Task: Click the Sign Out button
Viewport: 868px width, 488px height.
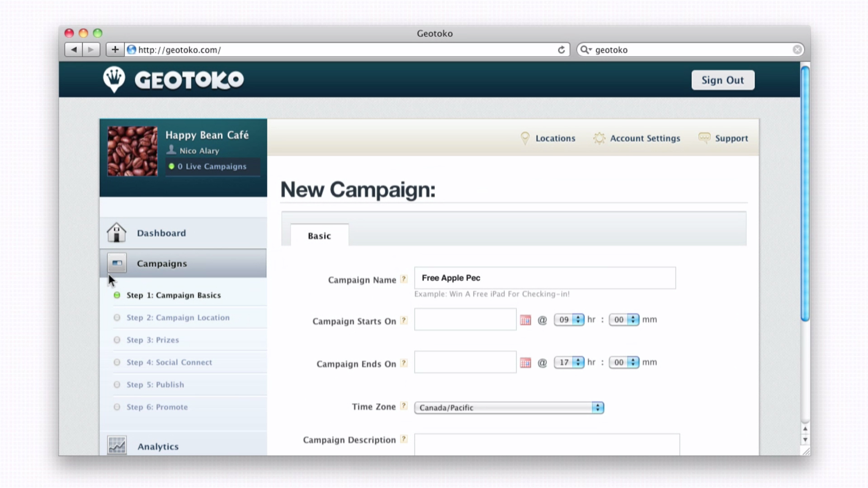Action: (x=722, y=80)
